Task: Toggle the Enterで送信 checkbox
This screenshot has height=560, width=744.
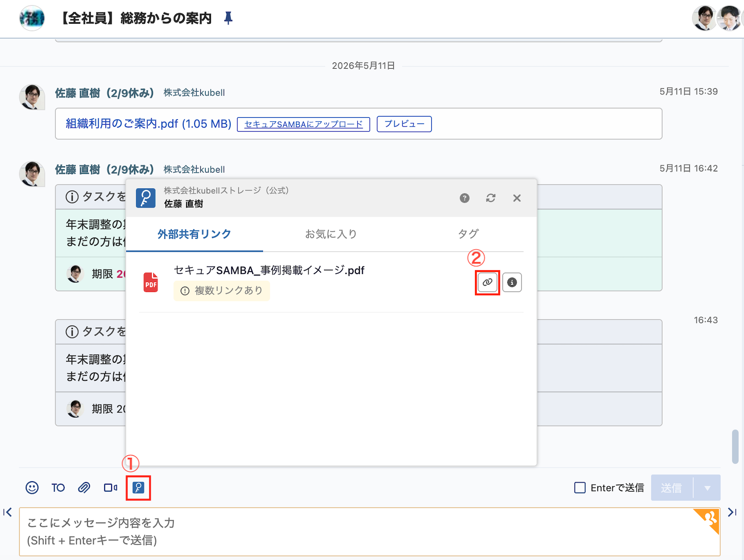Action: [x=580, y=487]
